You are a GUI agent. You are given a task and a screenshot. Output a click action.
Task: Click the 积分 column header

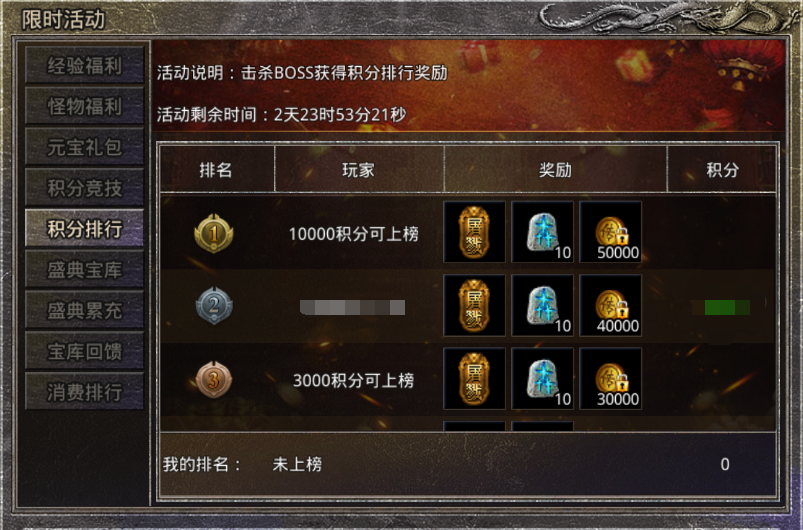pos(722,169)
